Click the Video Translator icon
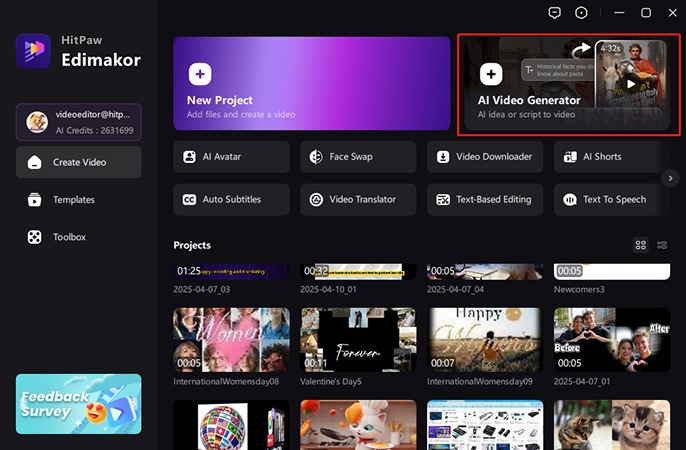This screenshot has height=450, width=686. (x=316, y=200)
